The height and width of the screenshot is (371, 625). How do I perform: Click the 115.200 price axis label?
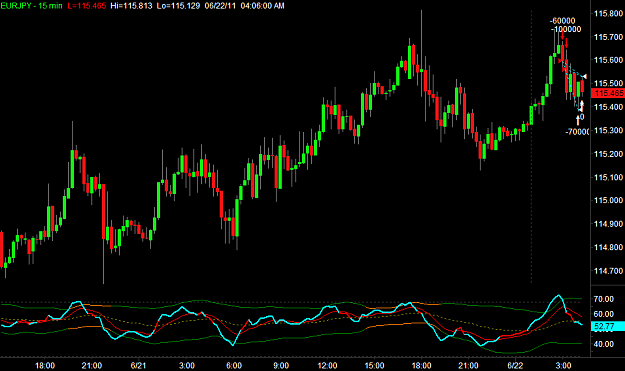pos(608,154)
